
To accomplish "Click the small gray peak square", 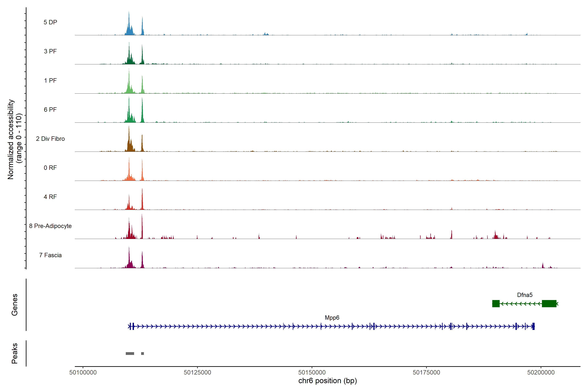I will coord(142,353).
